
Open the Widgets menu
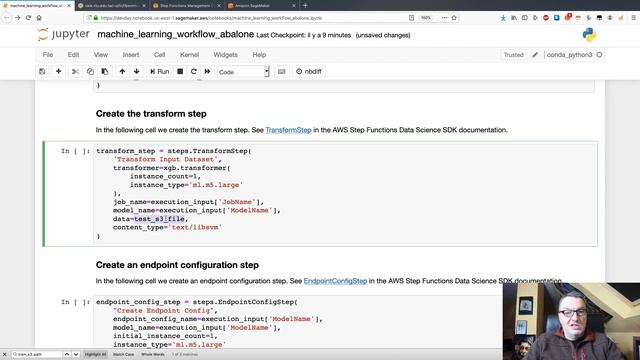point(225,55)
